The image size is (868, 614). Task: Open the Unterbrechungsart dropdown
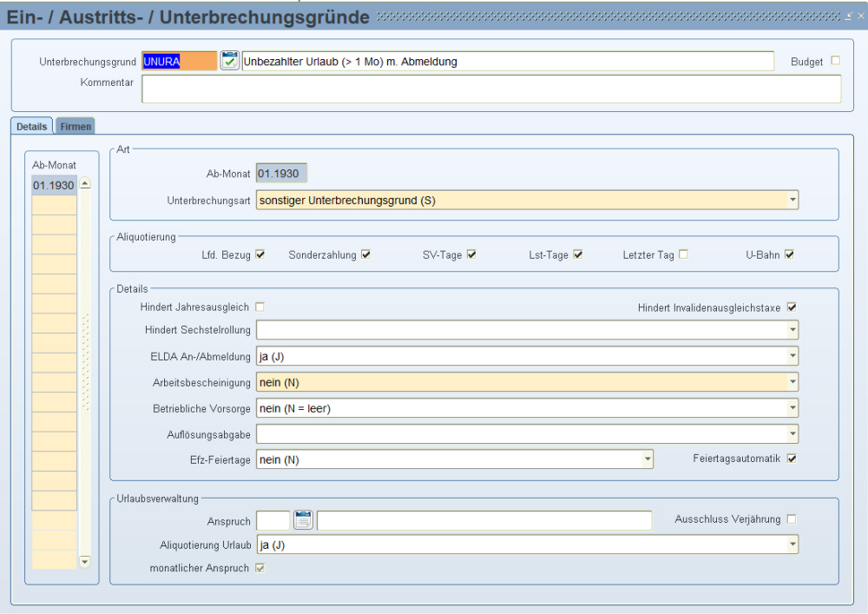792,200
